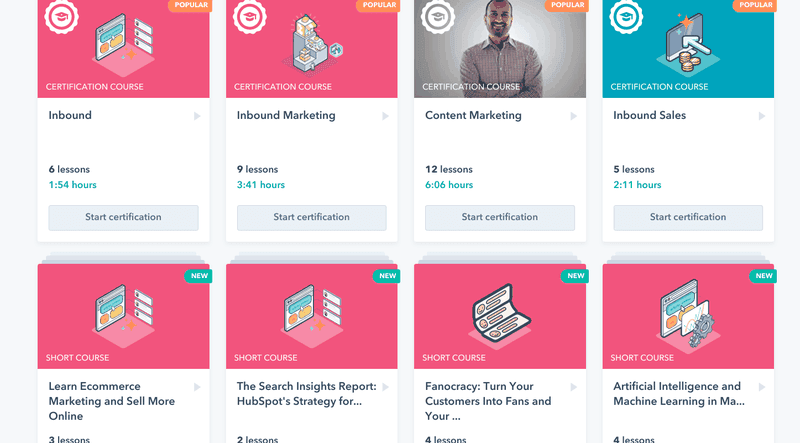Click "6:06 hours" on Content Marketing card

click(449, 185)
